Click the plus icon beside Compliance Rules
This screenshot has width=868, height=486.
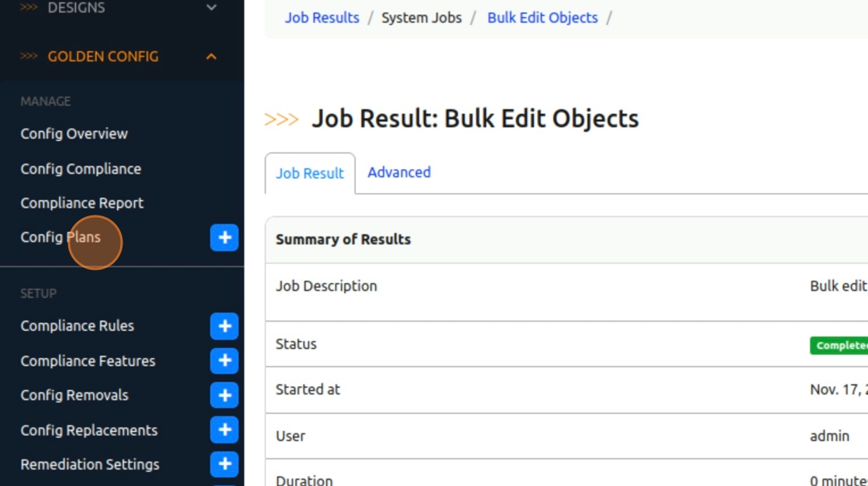pyautogui.click(x=224, y=326)
